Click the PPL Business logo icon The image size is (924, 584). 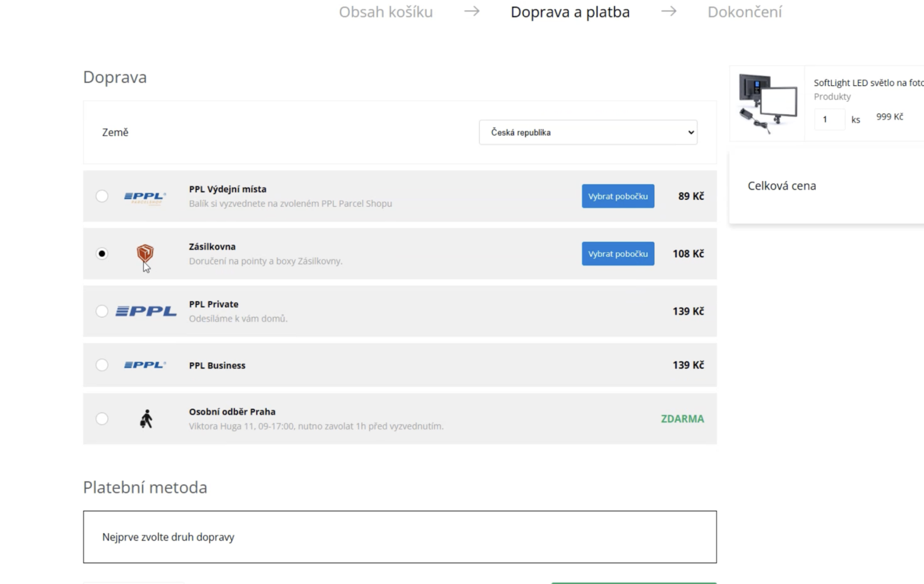[x=145, y=365]
